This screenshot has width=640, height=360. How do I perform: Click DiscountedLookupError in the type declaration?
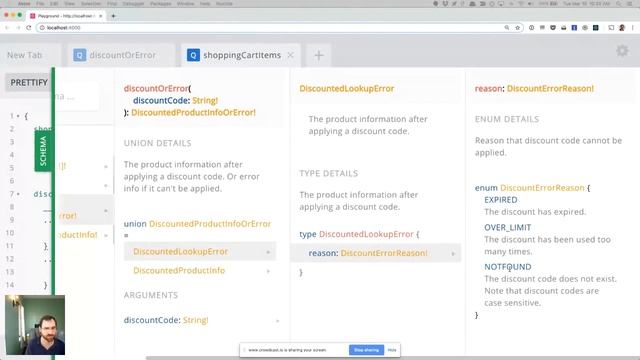366,234
